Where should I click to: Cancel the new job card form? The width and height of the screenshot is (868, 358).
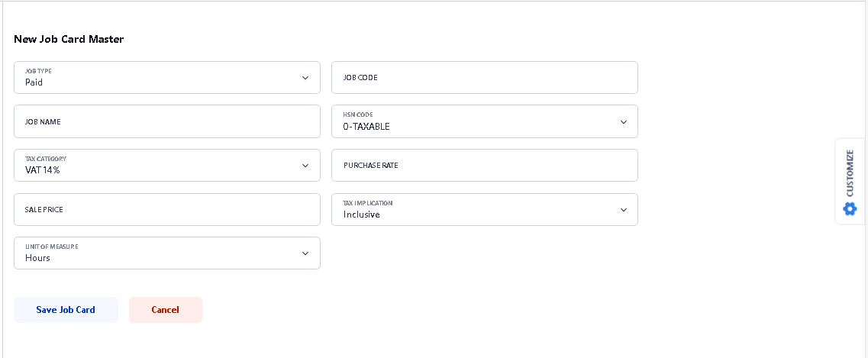(165, 310)
